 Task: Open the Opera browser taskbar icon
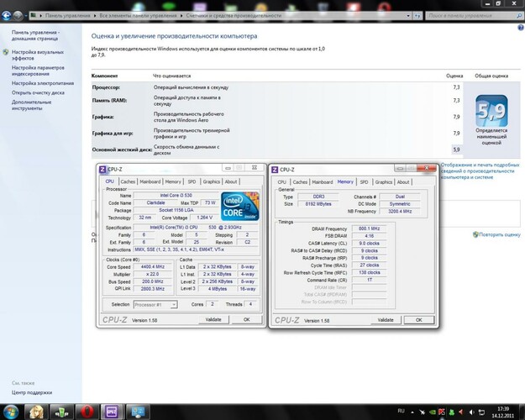[x=87, y=412]
